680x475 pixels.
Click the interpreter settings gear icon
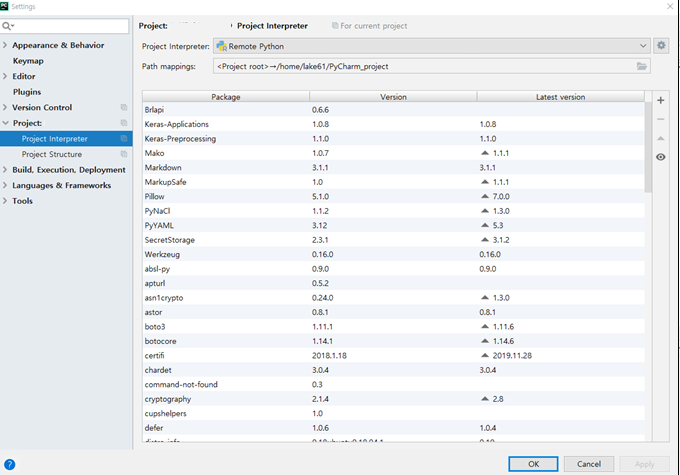pyautogui.click(x=661, y=46)
